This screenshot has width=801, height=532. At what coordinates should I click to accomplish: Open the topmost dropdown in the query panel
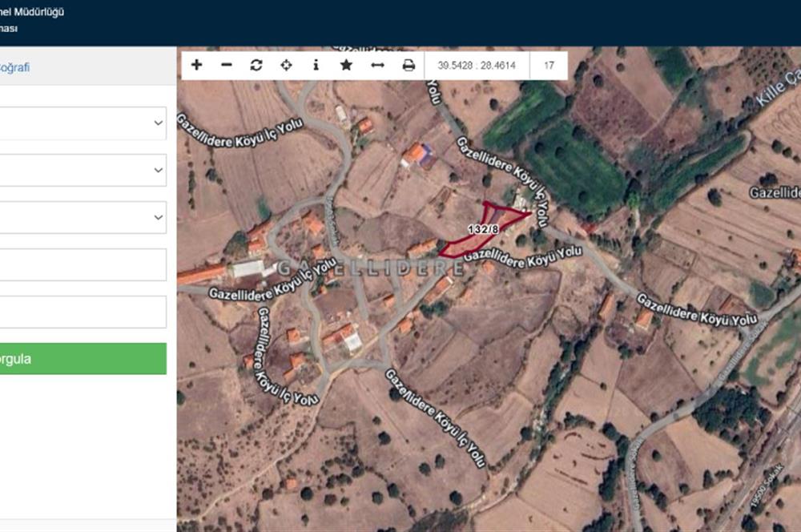(x=82, y=123)
